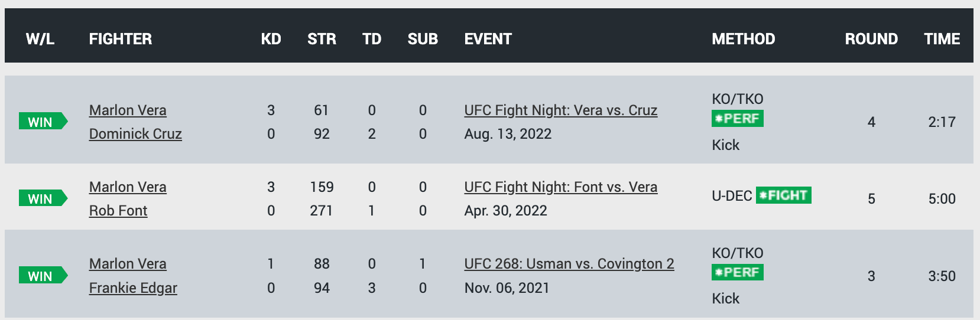Click the PERF bonus badge on the Cruz fight

[738, 119]
